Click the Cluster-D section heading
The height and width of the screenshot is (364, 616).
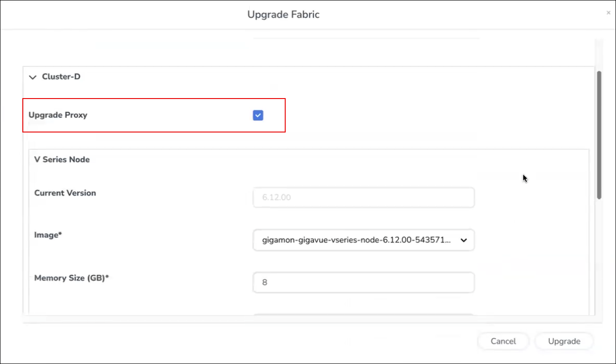[61, 77]
